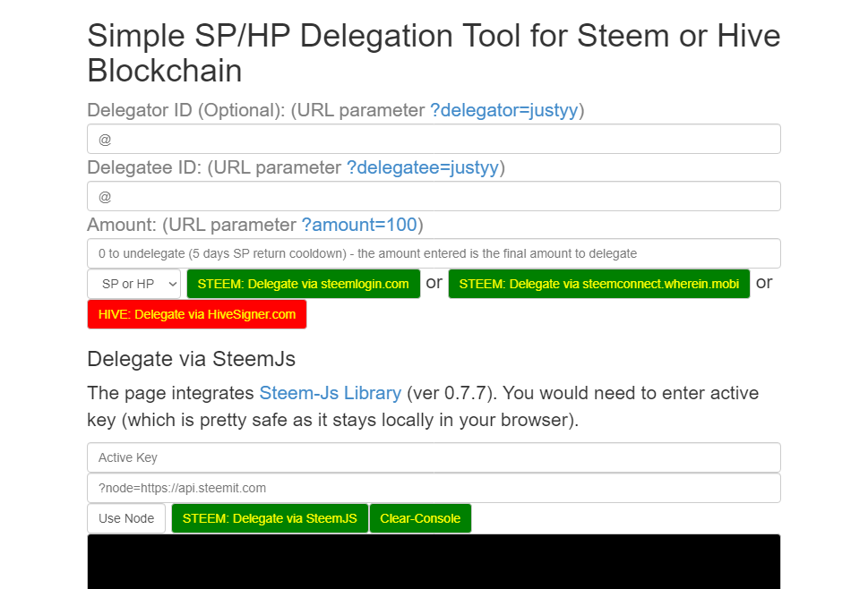Click the black console output area

[x=434, y=561]
